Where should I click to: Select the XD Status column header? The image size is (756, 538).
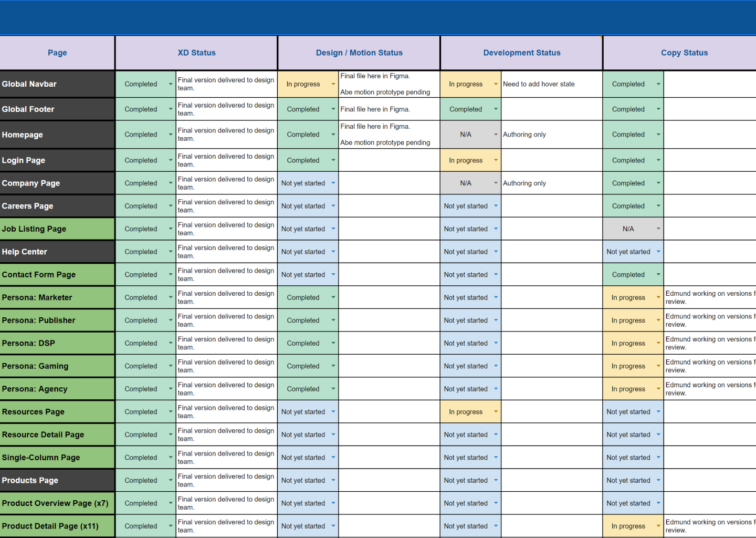point(196,53)
